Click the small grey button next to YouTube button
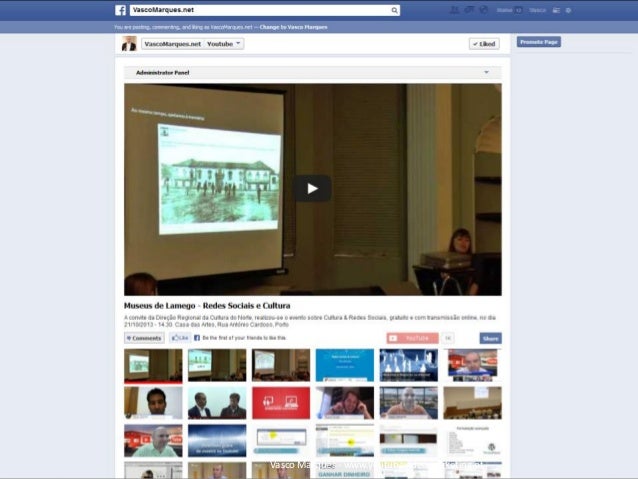The width and height of the screenshot is (638, 479). click(x=448, y=338)
